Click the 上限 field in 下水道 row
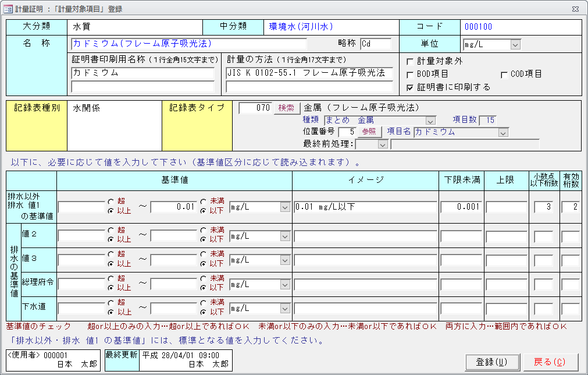The height and width of the screenshot is (375, 588). click(x=507, y=309)
